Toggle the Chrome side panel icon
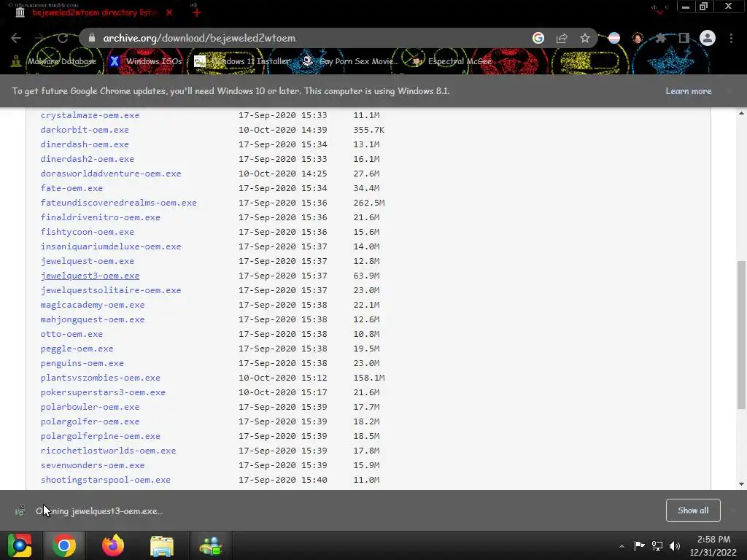This screenshot has height=560, width=747. (684, 38)
